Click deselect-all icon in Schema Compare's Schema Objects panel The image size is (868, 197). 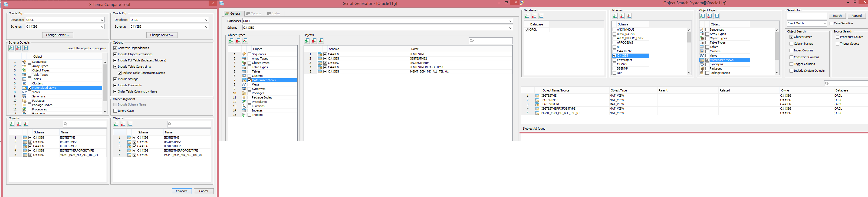click(18, 48)
